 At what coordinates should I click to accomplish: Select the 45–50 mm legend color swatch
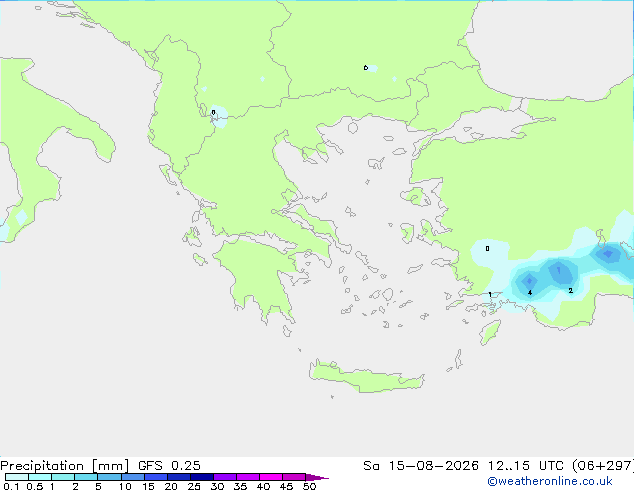(294, 477)
